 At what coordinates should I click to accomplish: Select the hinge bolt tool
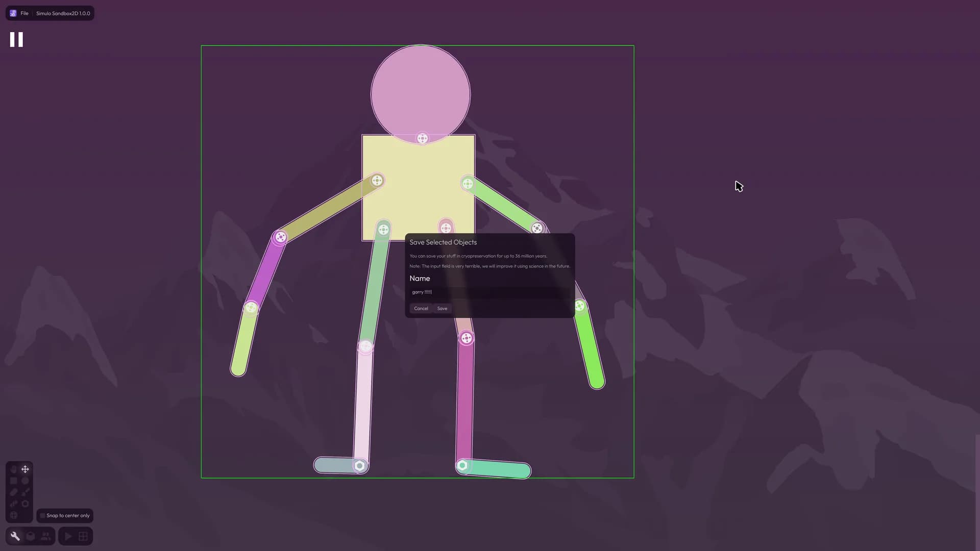25,504
